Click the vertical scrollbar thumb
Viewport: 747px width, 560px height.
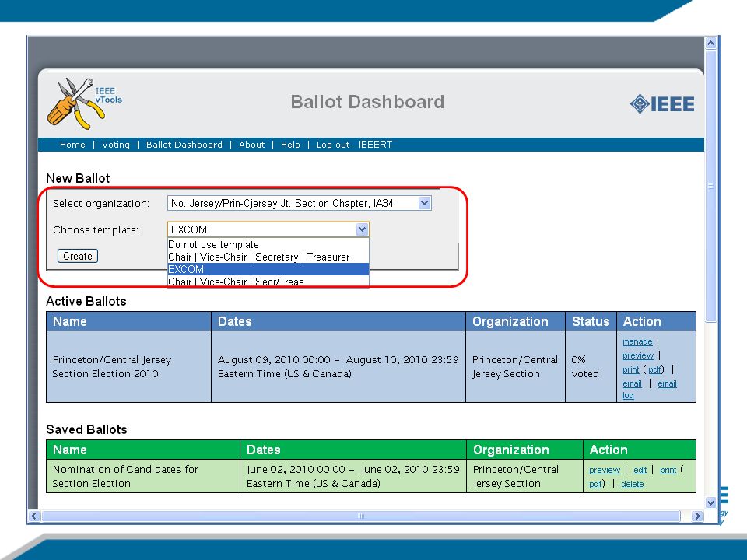tap(710, 186)
